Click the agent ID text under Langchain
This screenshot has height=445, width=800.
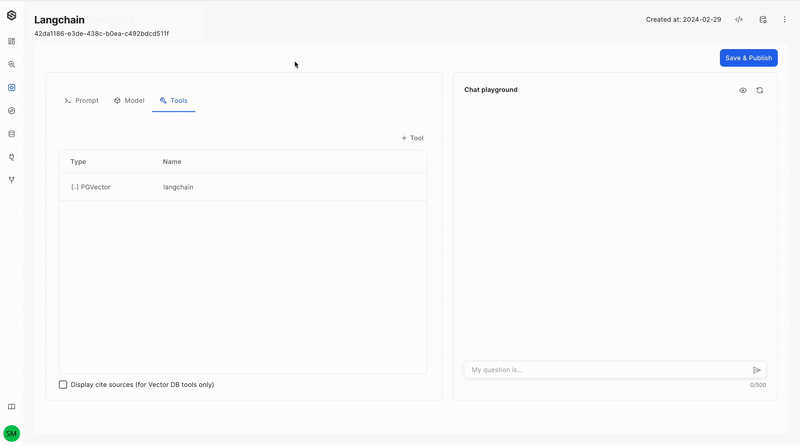pyautogui.click(x=102, y=34)
